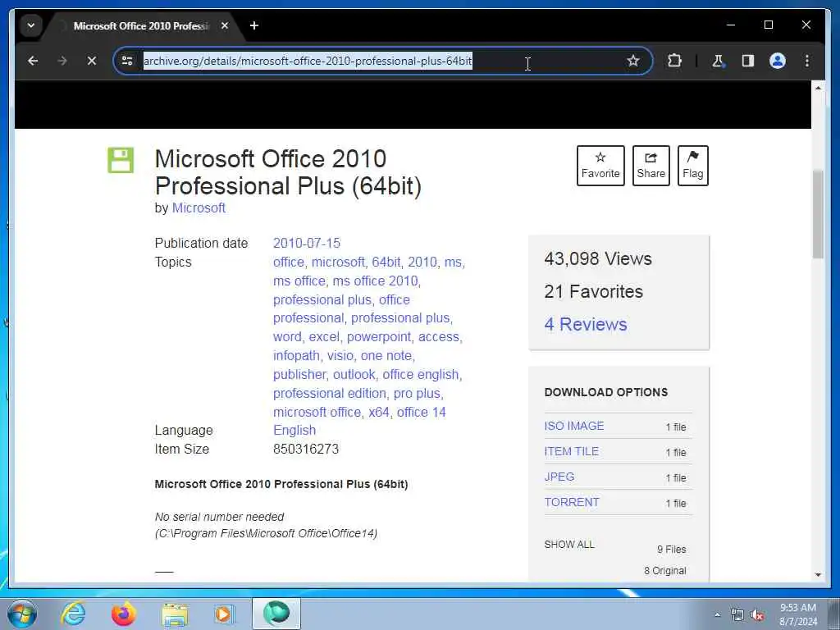
Task: Click the forward navigation arrow
Action: [x=62, y=61]
